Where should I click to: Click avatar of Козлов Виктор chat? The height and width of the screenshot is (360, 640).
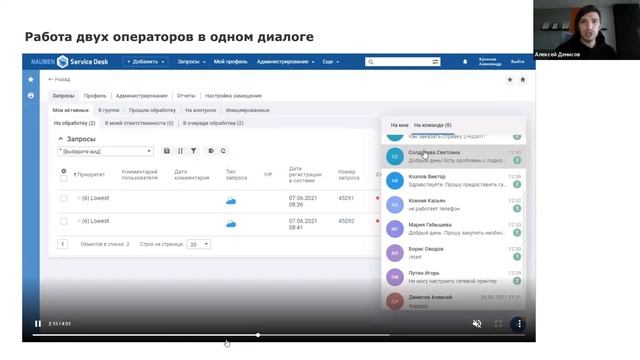(x=395, y=181)
